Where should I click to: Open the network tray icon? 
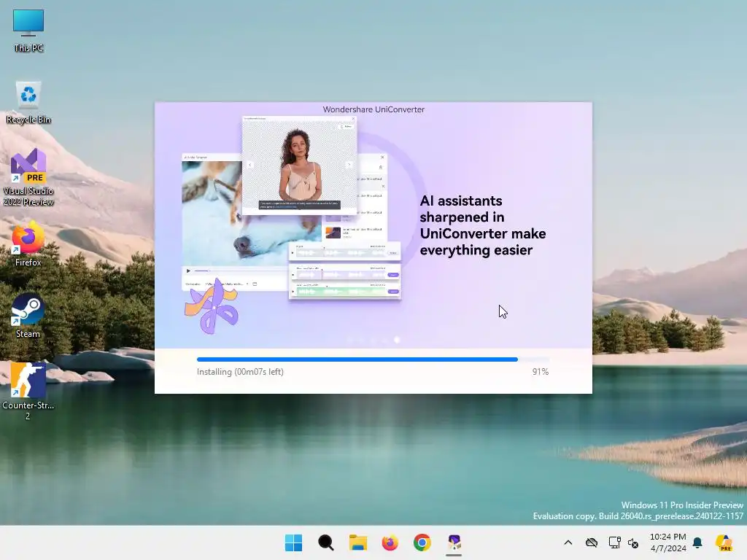coord(614,542)
